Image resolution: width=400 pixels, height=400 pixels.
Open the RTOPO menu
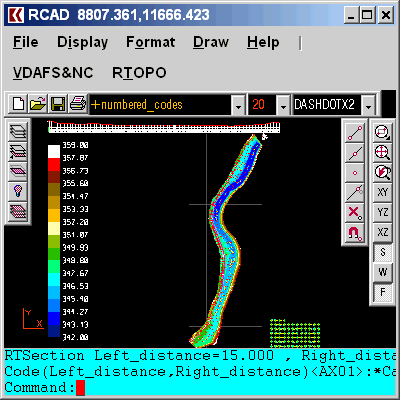pos(139,73)
